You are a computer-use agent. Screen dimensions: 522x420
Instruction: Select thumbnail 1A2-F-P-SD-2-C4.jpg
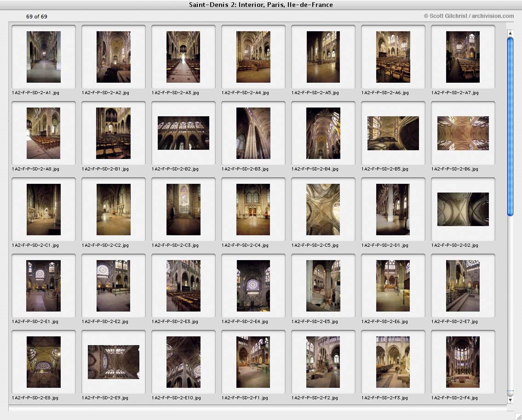click(253, 210)
